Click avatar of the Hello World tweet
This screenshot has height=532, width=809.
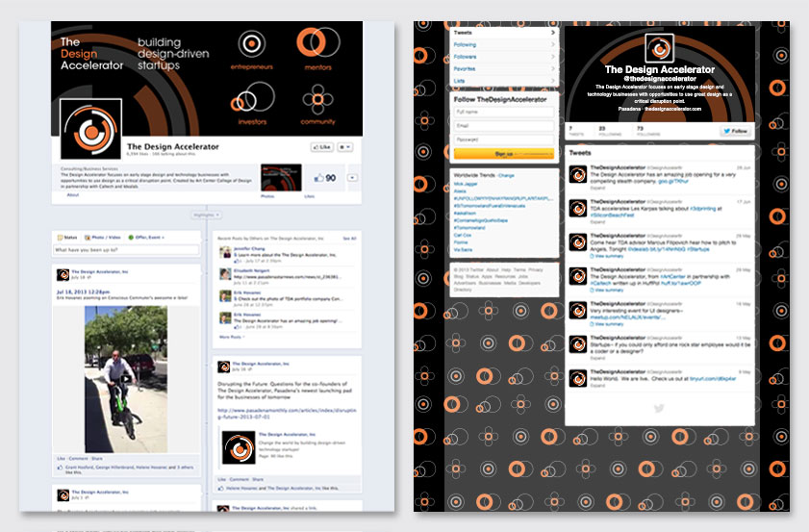578,379
